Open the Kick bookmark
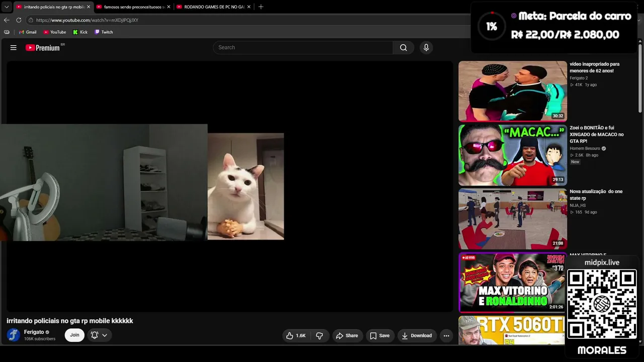Image resolution: width=644 pixels, height=362 pixels. click(x=80, y=32)
